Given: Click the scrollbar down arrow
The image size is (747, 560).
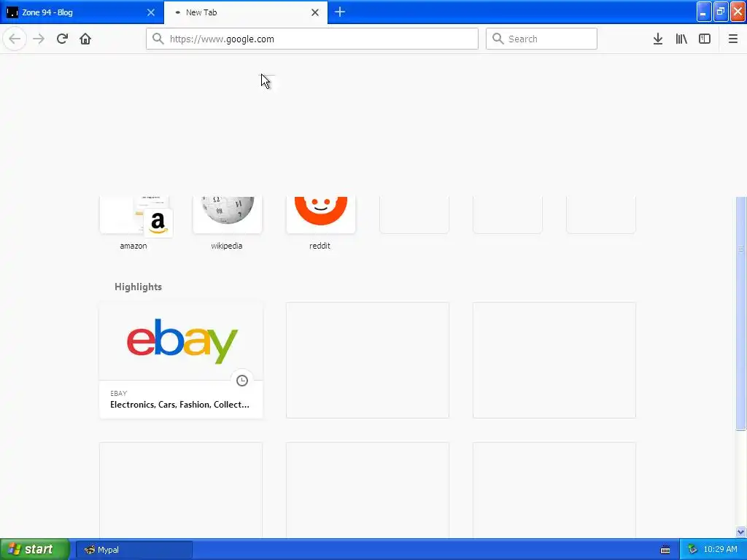Looking at the screenshot, I should pos(741,532).
